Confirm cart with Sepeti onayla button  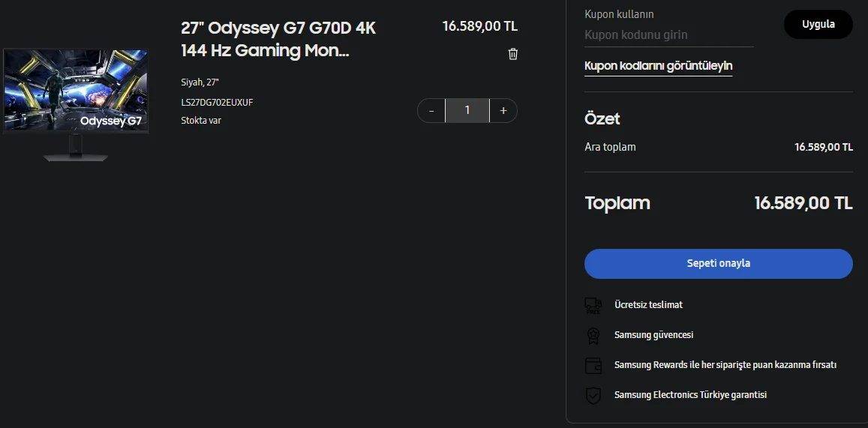(719, 263)
